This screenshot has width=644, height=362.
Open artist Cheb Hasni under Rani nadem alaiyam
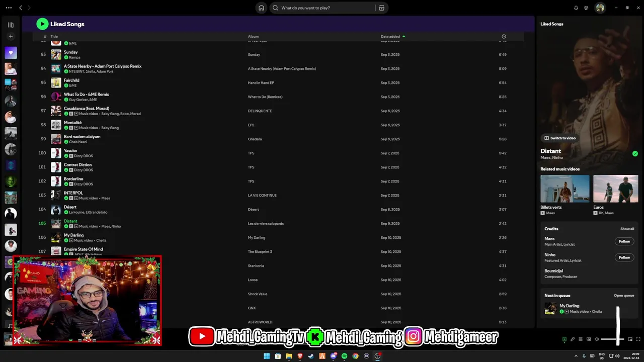78,142
